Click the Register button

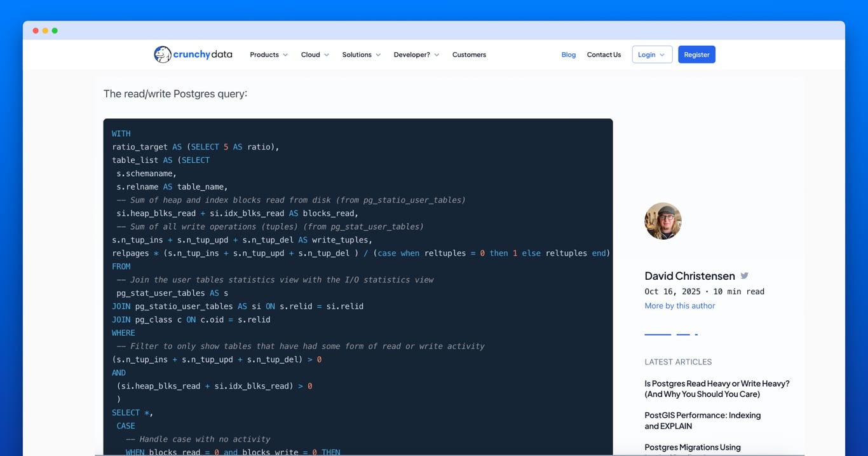pos(696,55)
